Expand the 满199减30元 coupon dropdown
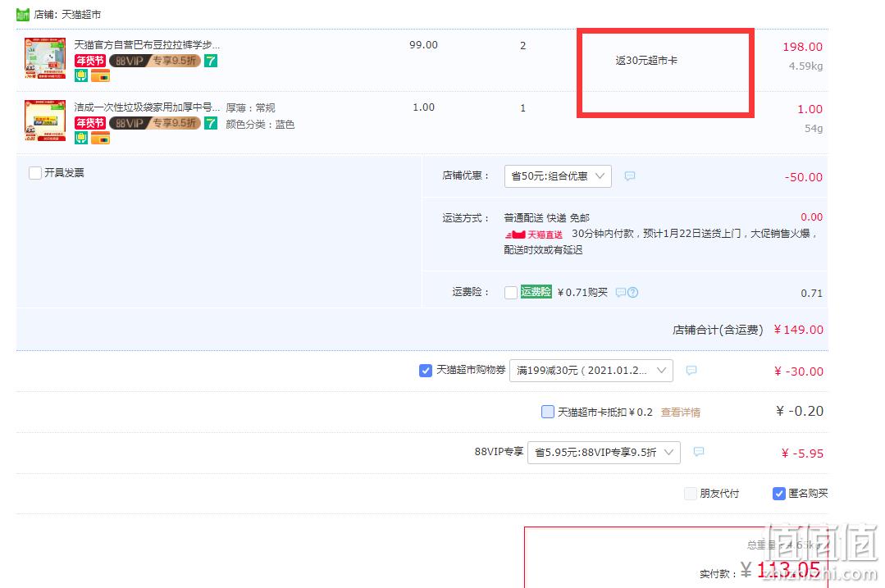 tap(591, 370)
